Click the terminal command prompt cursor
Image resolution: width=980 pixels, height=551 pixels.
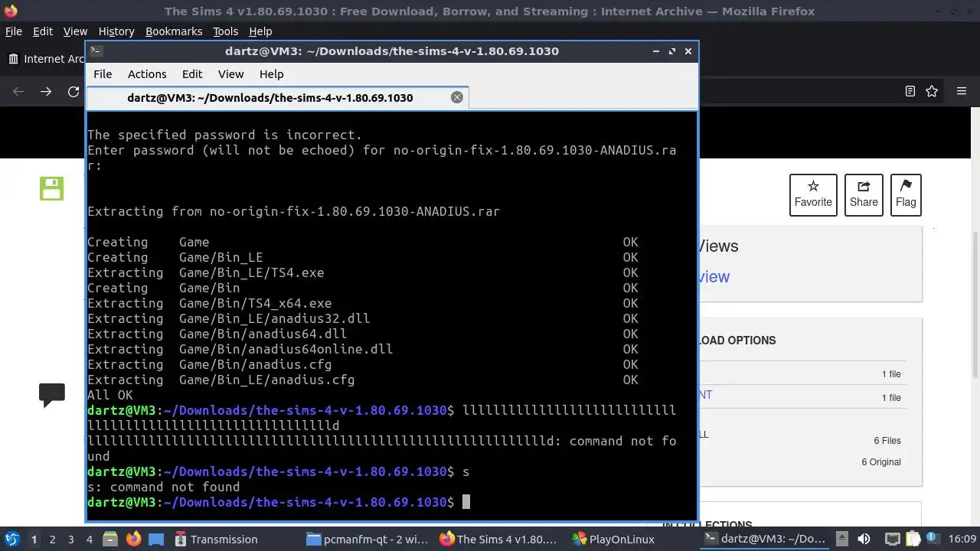(x=466, y=502)
